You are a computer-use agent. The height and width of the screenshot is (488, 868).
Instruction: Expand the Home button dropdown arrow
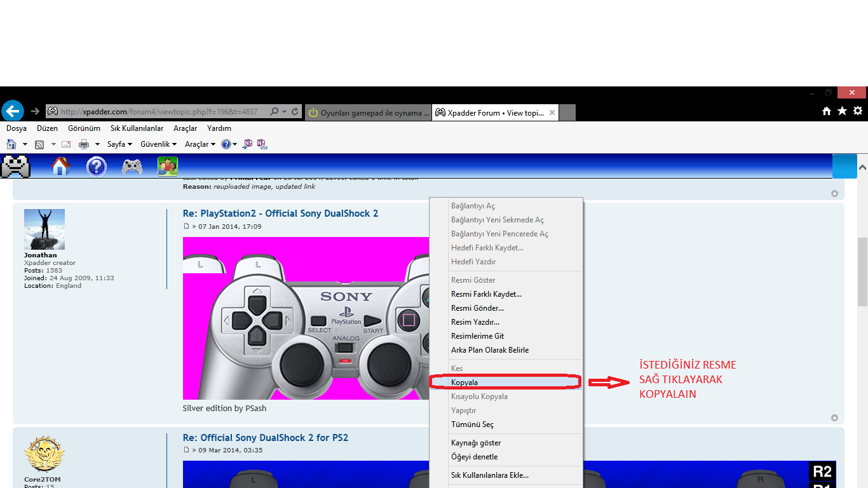25,144
